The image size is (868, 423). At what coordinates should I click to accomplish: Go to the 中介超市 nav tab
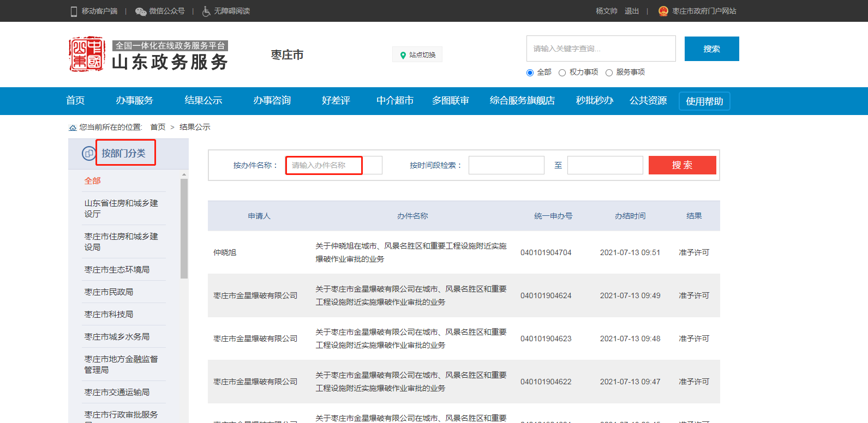394,101
